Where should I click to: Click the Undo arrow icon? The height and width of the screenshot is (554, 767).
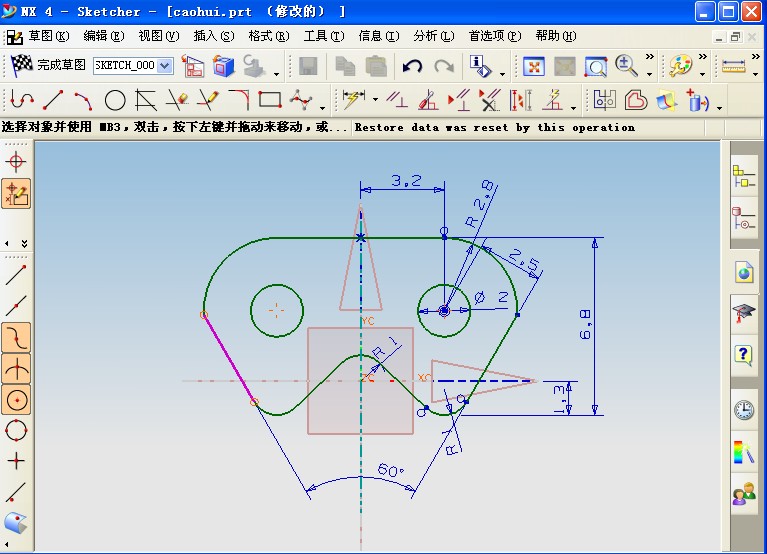pos(412,66)
